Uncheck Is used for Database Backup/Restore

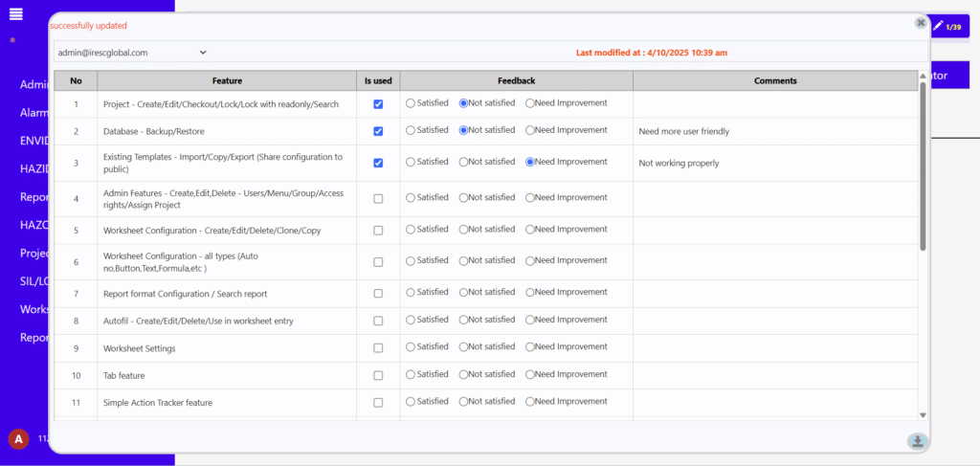(x=378, y=131)
